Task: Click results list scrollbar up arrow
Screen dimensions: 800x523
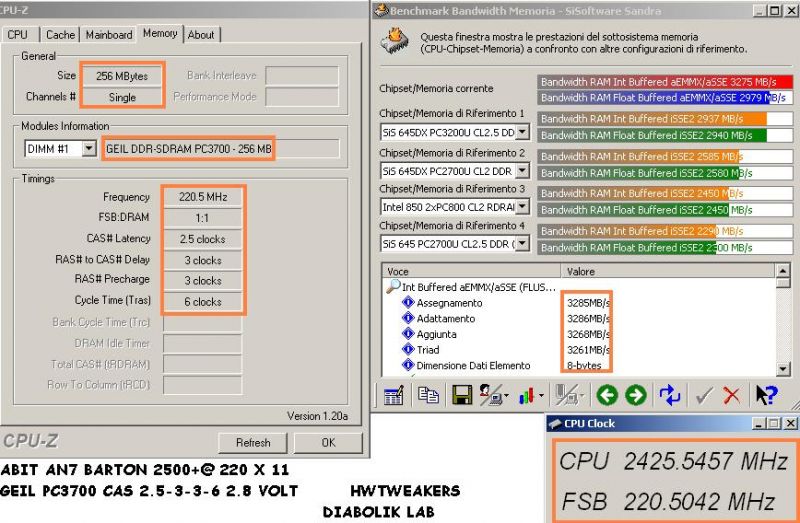Action: [783, 270]
